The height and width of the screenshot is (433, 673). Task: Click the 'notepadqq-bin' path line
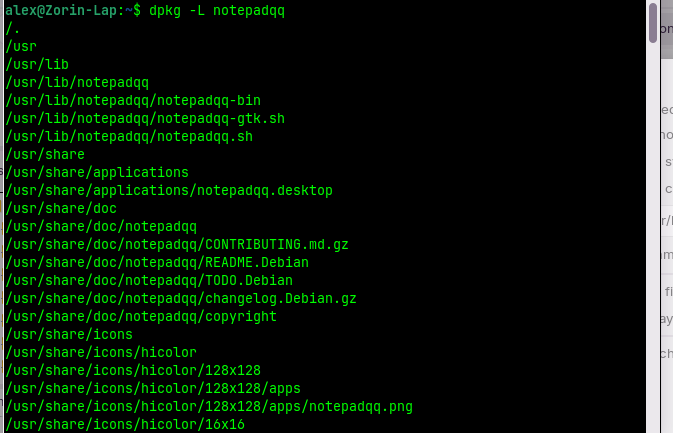coord(133,100)
